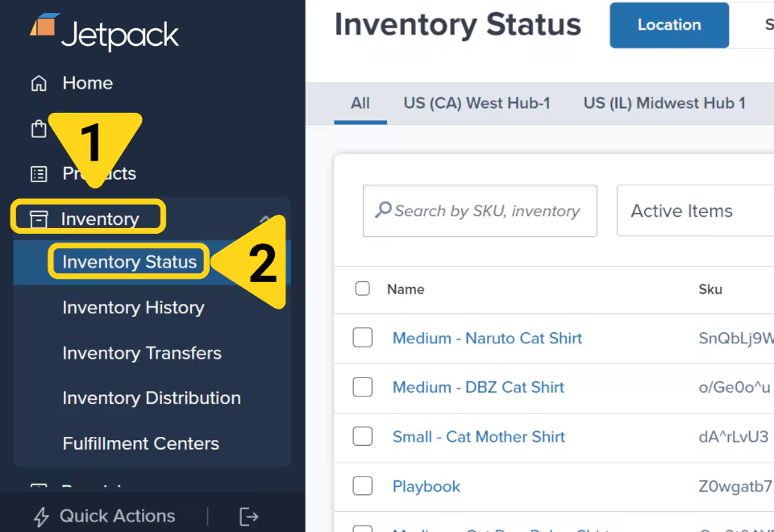
Task: Click the Inventory box icon
Action: (38, 218)
